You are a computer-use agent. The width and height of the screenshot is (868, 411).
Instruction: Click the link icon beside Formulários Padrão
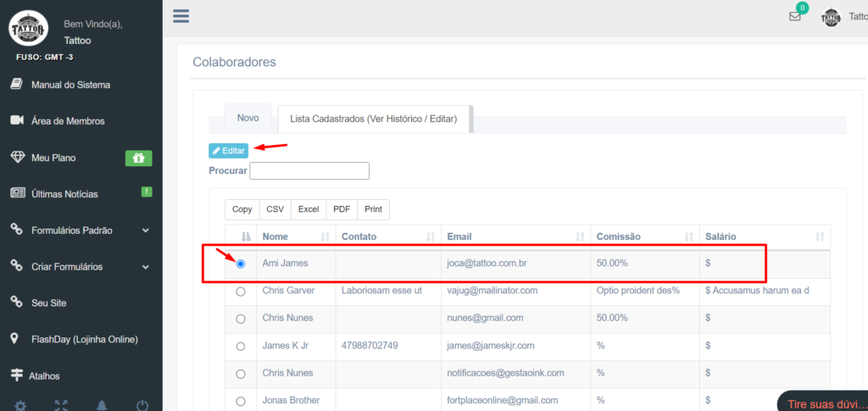click(x=17, y=230)
